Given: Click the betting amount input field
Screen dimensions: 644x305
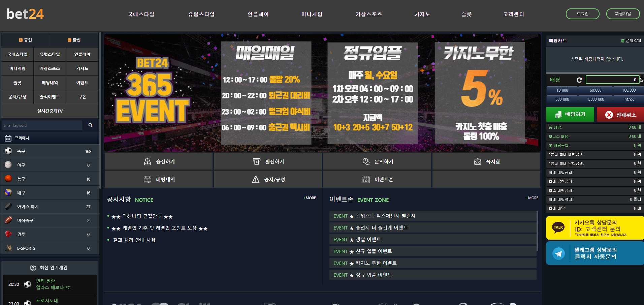Looking at the screenshot, I should 612,80.
